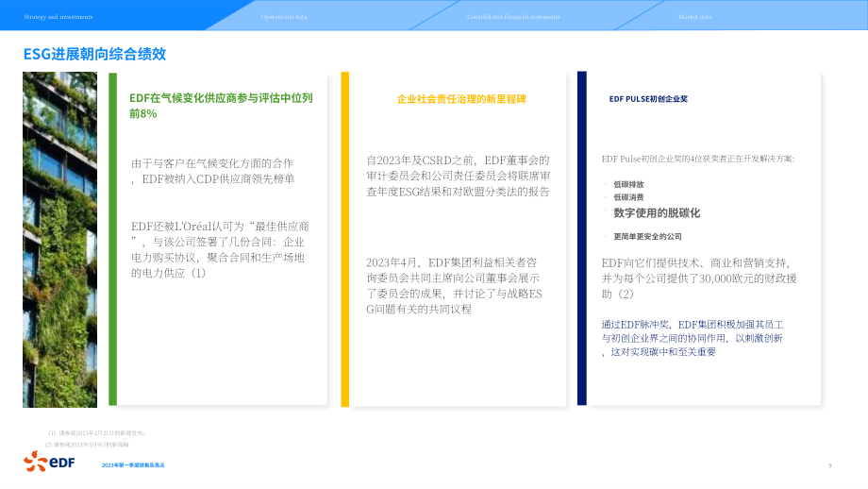Select the bullet 数字使用的脱碳化
Screen dimensions: 868x489
click(657, 213)
